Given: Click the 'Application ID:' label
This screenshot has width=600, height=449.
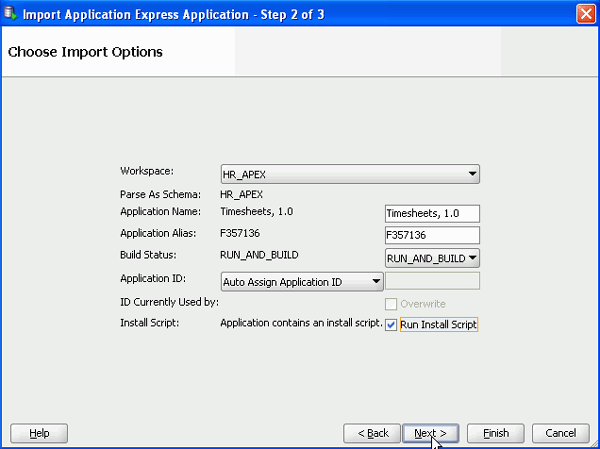Looking at the screenshot, I should click(153, 279).
